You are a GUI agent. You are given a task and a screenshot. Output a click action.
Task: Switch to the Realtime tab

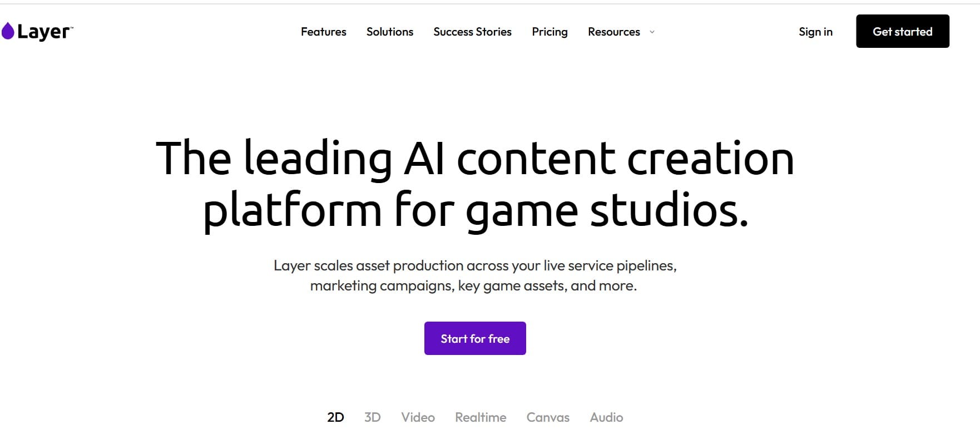tap(481, 416)
